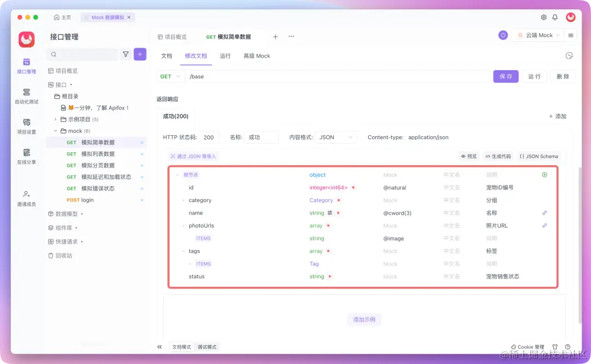Click the purple refresh sync icon
Image resolution: width=591 pixels, height=364 pixels.
tap(503, 35)
